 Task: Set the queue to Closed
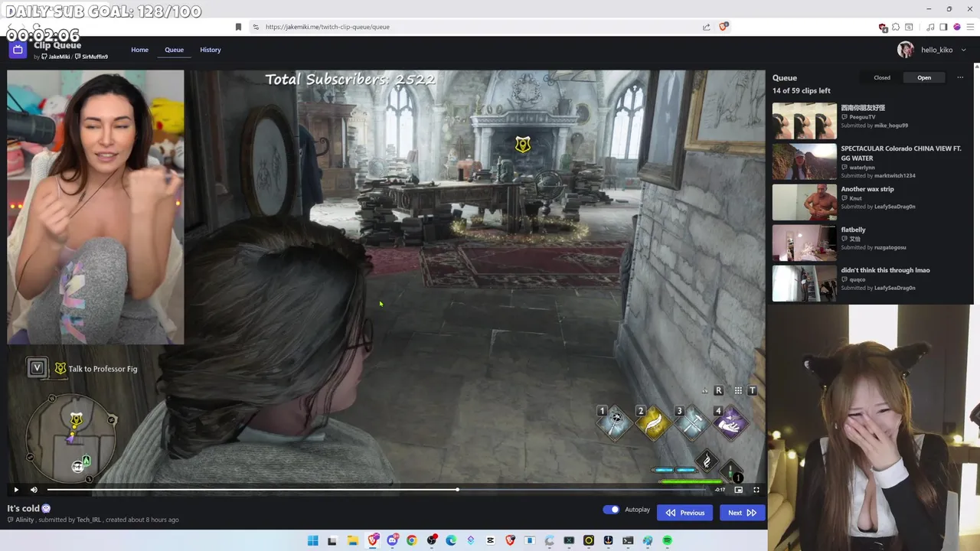click(x=882, y=77)
